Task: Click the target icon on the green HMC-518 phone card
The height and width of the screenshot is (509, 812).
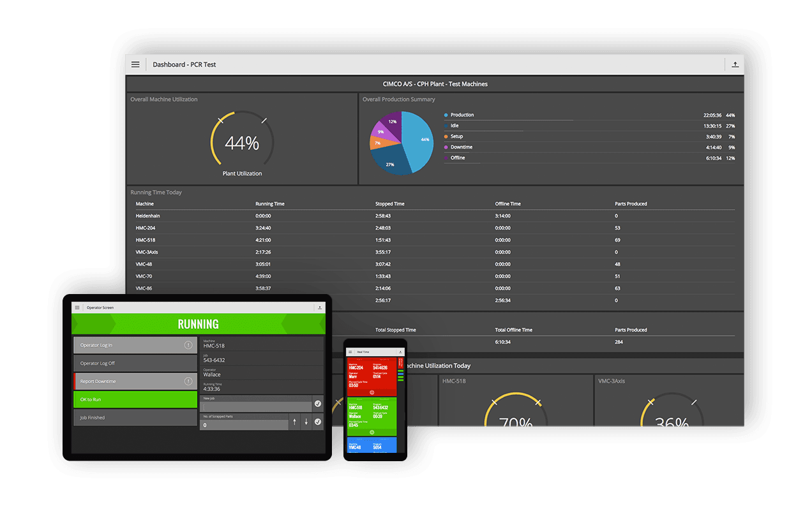Action: pos(372,432)
